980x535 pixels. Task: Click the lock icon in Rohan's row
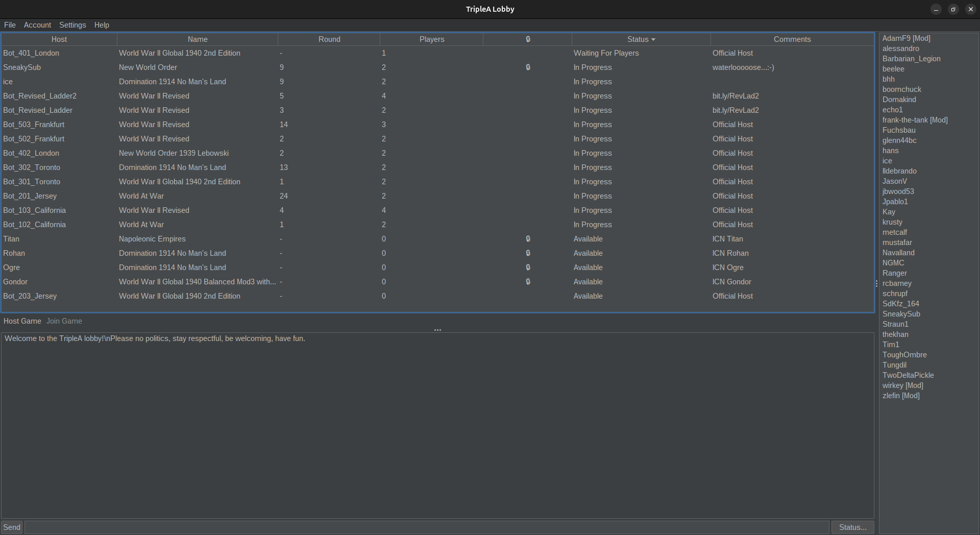(528, 253)
